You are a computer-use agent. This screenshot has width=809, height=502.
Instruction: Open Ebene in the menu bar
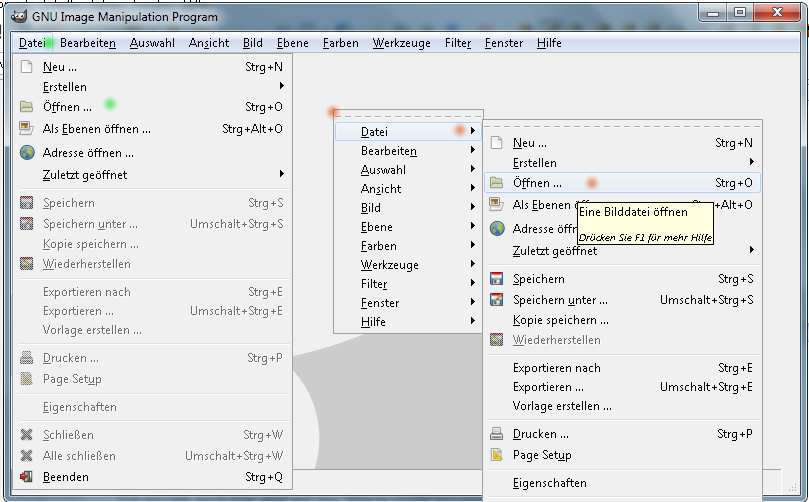[x=293, y=43]
